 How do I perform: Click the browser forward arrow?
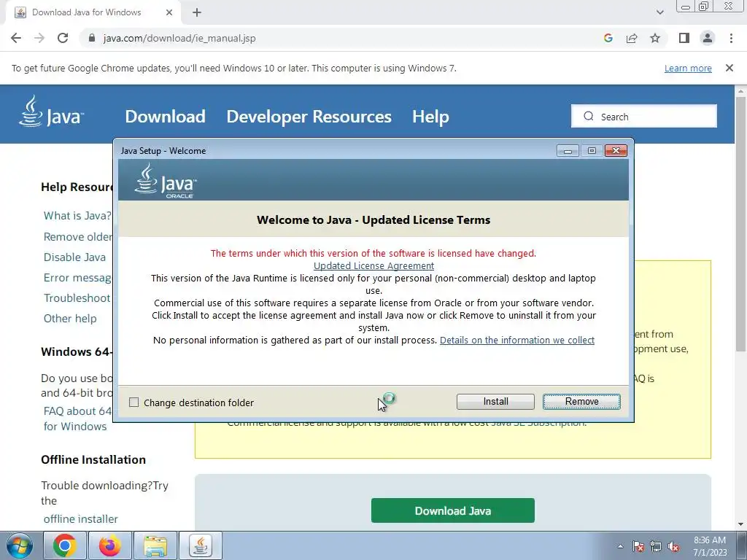39,38
